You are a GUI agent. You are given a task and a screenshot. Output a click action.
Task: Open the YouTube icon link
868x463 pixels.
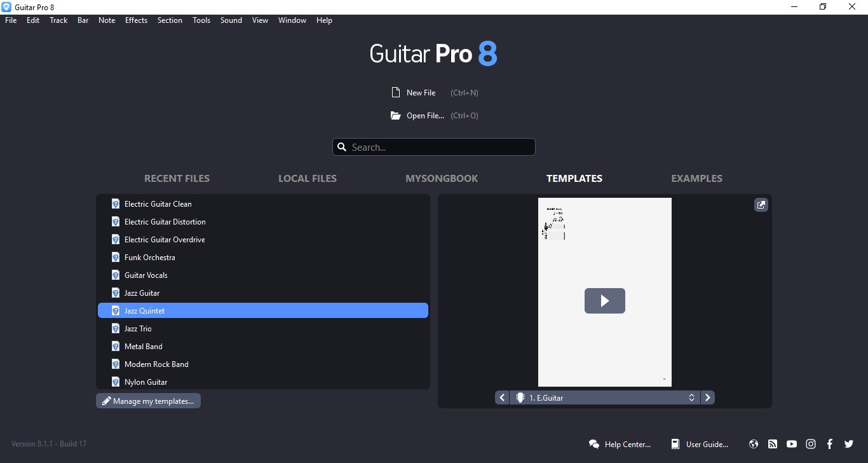click(792, 445)
